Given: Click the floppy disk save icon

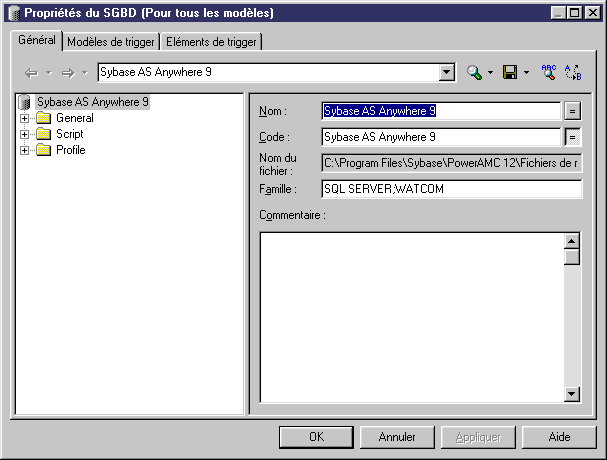Looking at the screenshot, I should (510, 72).
